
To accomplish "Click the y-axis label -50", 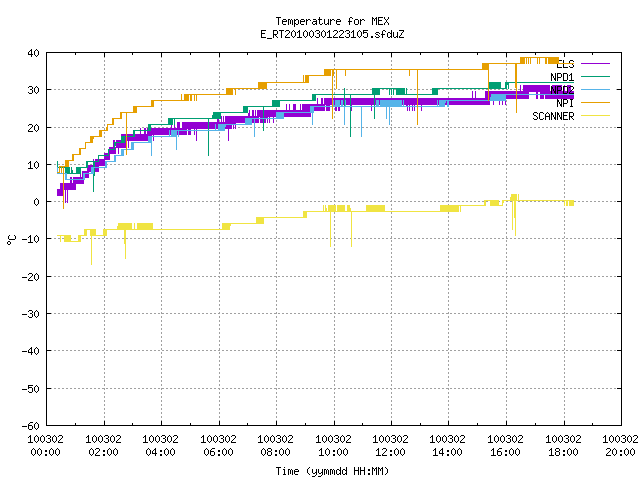I will pos(31,389).
